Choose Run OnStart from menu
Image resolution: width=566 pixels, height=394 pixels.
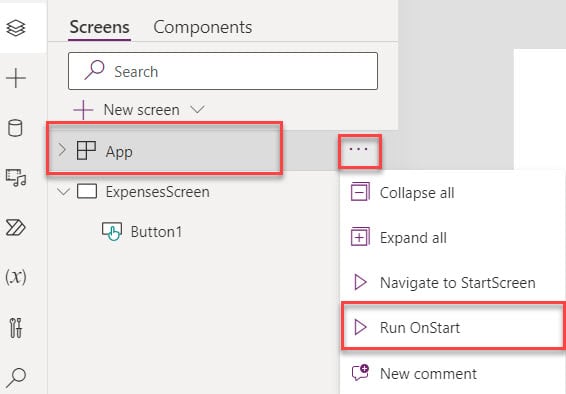pyautogui.click(x=453, y=327)
